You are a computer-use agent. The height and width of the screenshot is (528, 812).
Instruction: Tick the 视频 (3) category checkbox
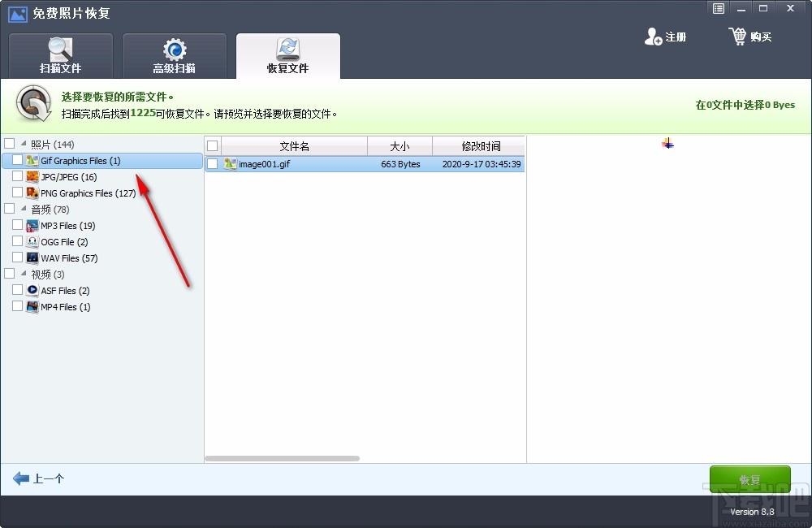pyautogui.click(x=9, y=273)
